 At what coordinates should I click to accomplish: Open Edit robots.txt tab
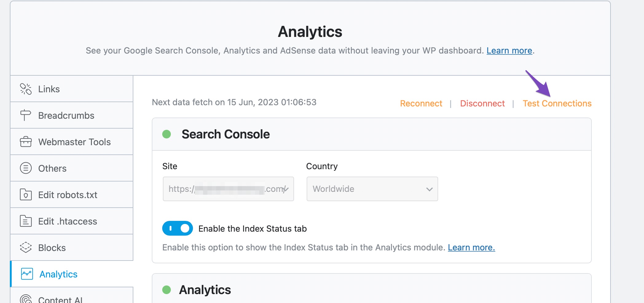tap(72, 195)
